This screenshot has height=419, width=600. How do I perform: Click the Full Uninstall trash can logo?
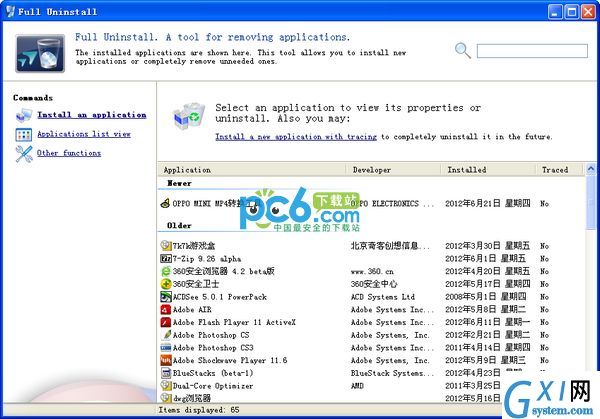coord(40,53)
